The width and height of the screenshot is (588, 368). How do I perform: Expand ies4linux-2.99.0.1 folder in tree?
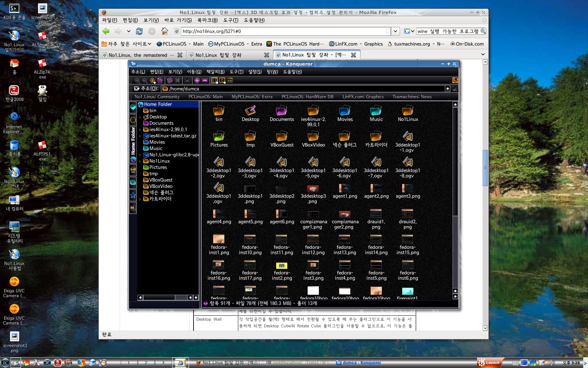click(140, 130)
